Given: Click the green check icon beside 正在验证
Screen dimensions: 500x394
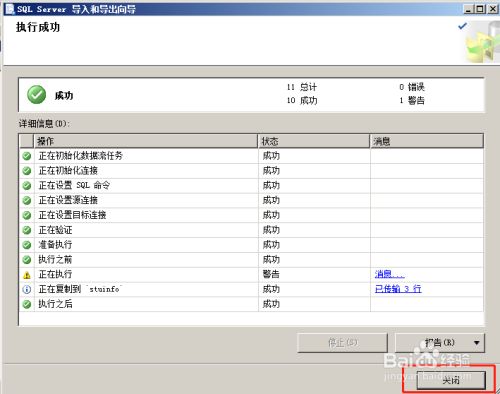Looking at the screenshot, I should 27,230.
